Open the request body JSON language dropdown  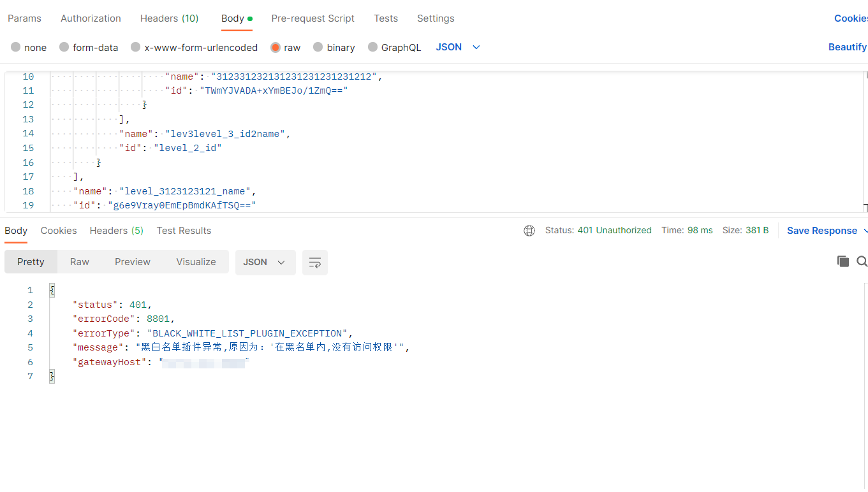(x=458, y=47)
